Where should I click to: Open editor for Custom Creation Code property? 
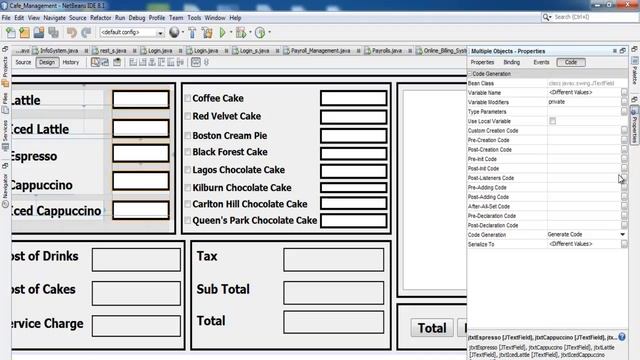point(624,130)
